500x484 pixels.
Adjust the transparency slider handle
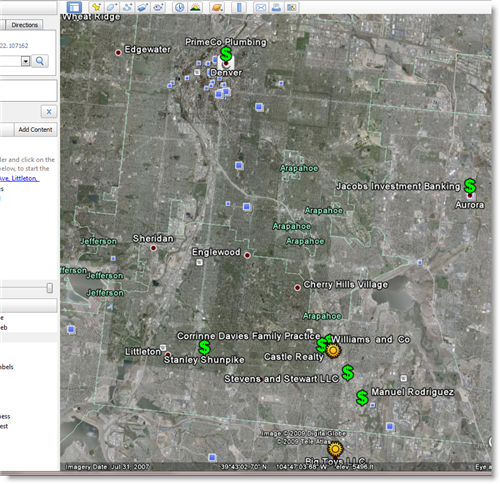pyautogui.click(x=50, y=288)
